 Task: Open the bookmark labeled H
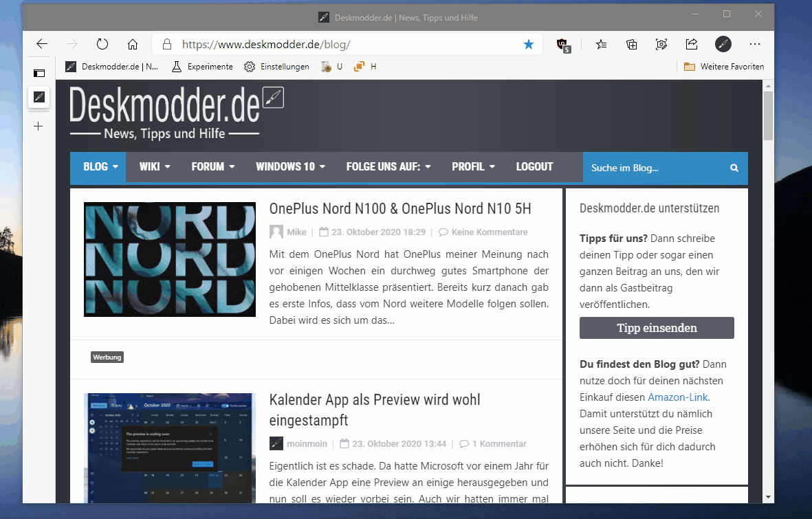pos(365,66)
